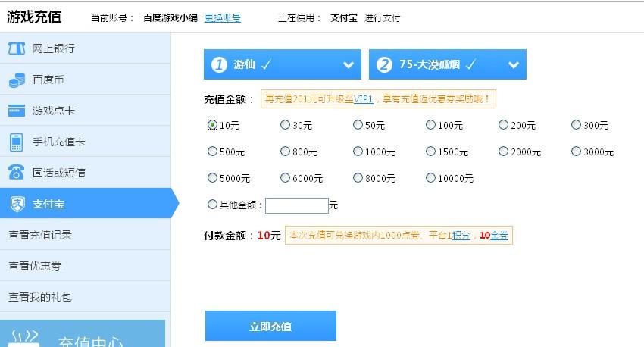This screenshot has height=347, width=644.
Task: Click the step 2 number badge
Action: (384, 64)
